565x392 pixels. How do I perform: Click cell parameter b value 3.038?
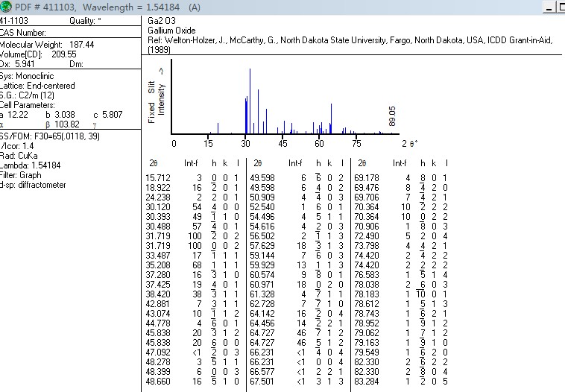(x=65, y=115)
